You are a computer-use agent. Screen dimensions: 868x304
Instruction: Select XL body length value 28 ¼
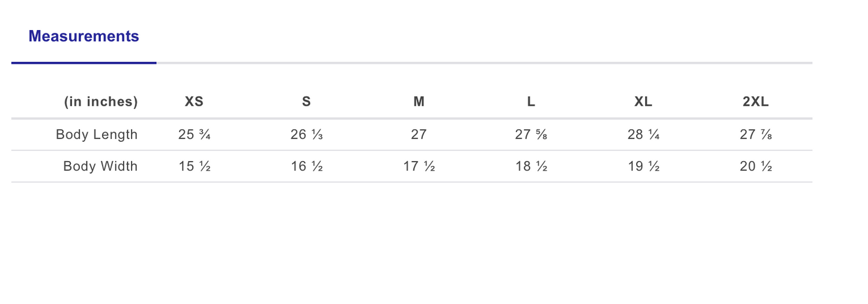(643, 135)
